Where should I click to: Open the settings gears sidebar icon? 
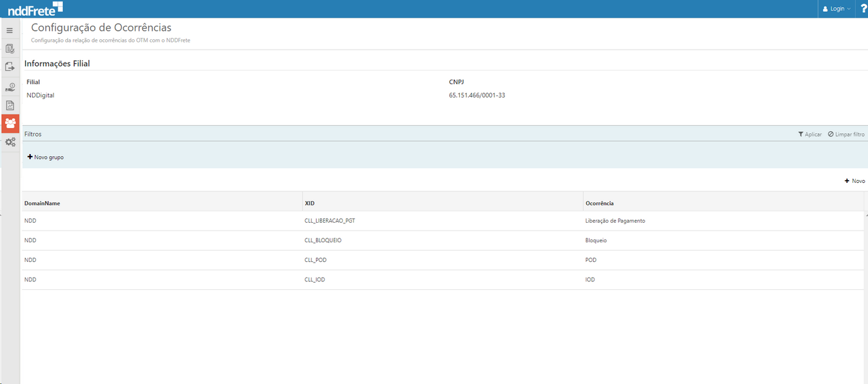click(x=10, y=142)
